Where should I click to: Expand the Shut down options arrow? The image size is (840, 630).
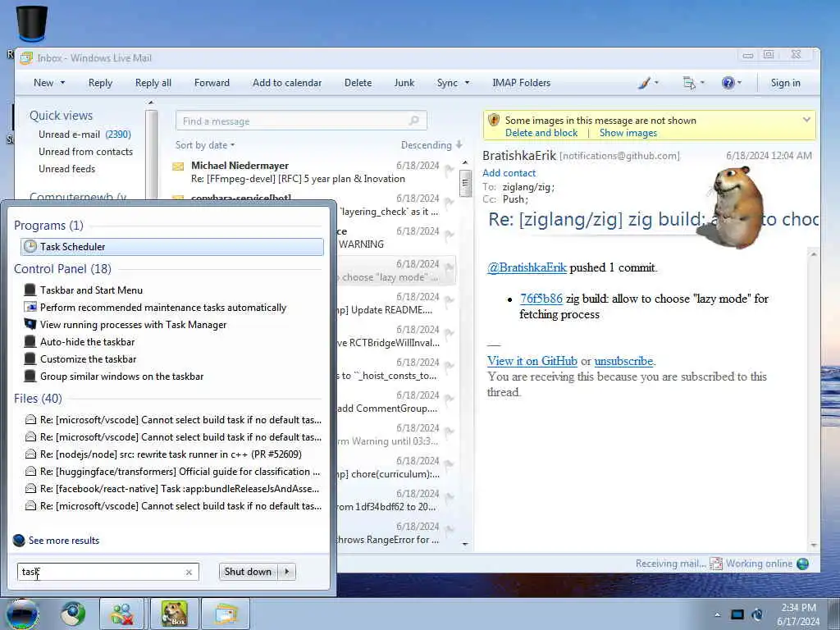point(287,572)
